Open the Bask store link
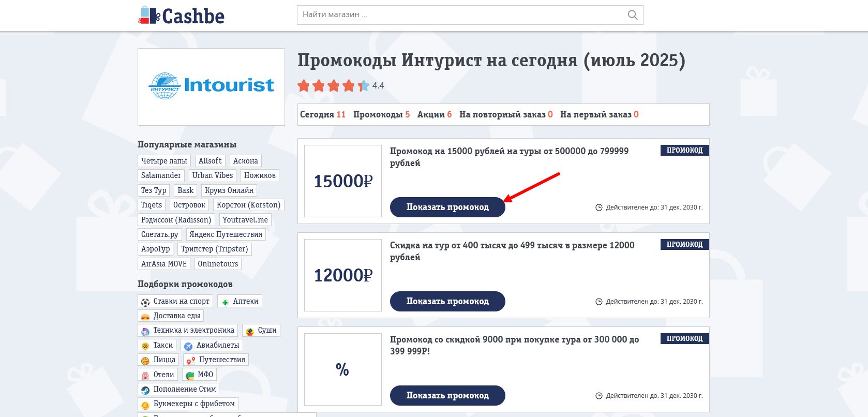This screenshot has width=868, height=417. click(185, 190)
